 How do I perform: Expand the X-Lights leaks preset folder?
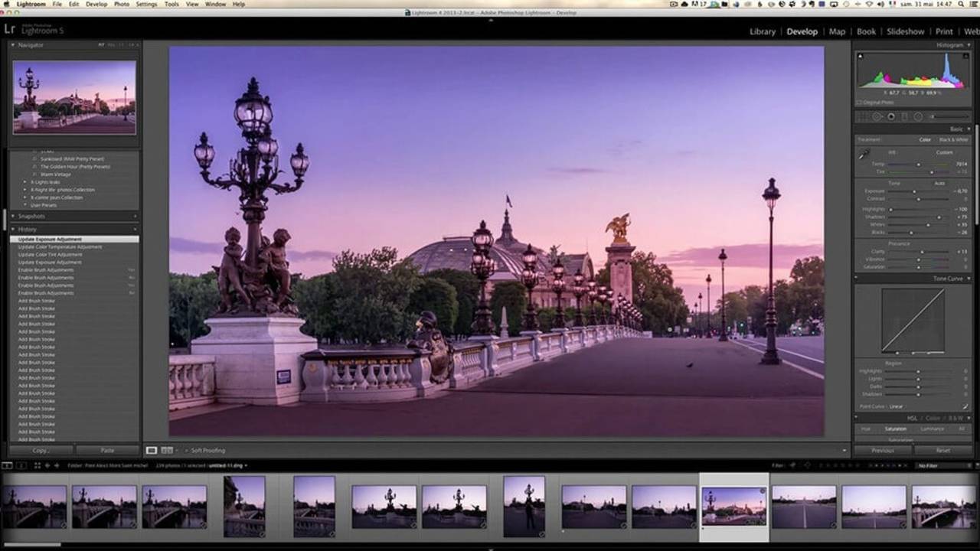click(x=24, y=182)
